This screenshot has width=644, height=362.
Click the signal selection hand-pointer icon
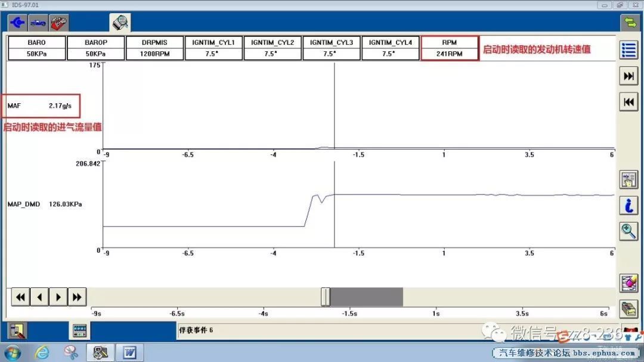click(x=629, y=180)
